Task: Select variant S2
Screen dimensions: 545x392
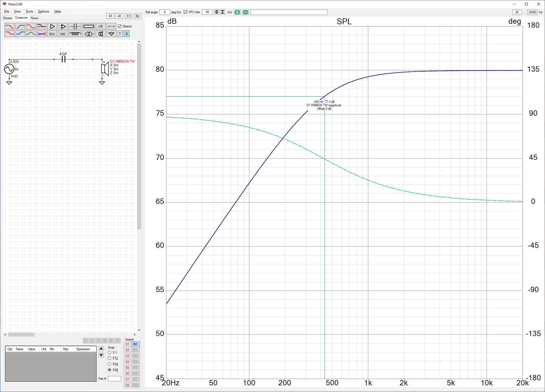Action: (x=127, y=350)
